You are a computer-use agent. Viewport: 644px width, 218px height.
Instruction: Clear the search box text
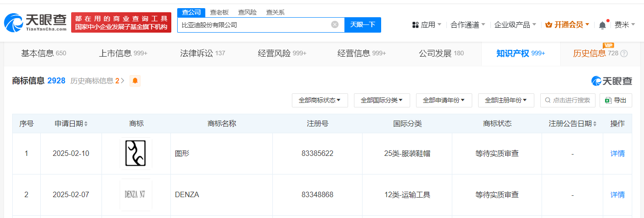[x=335, y=24]
